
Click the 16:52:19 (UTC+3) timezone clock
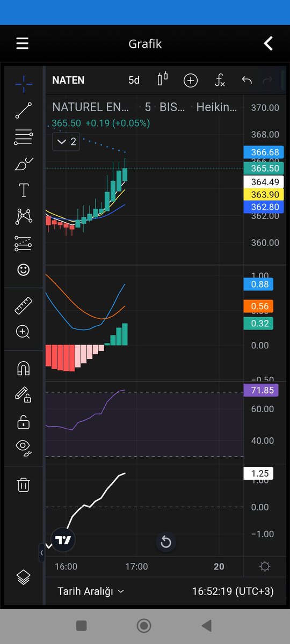[x=233, y=591]
